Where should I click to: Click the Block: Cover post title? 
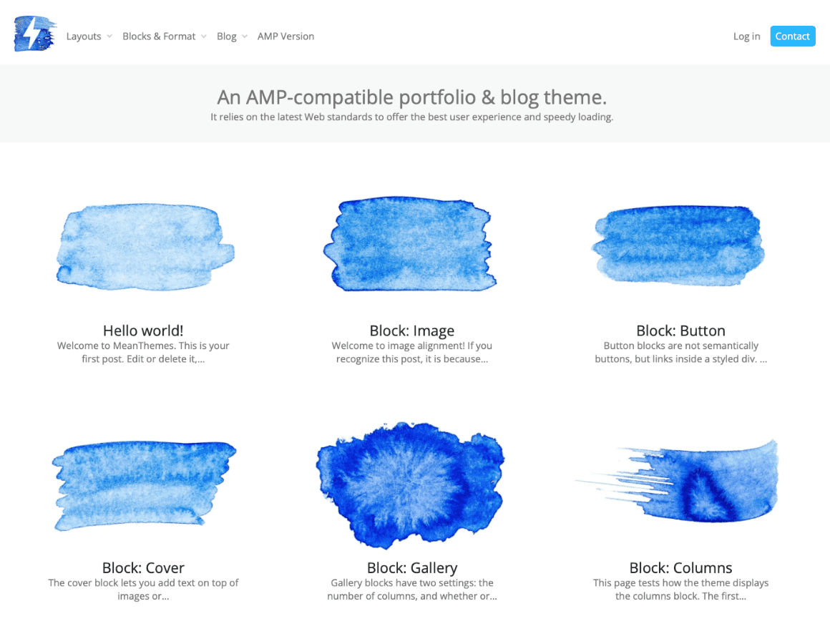click(x=143, y=568)
